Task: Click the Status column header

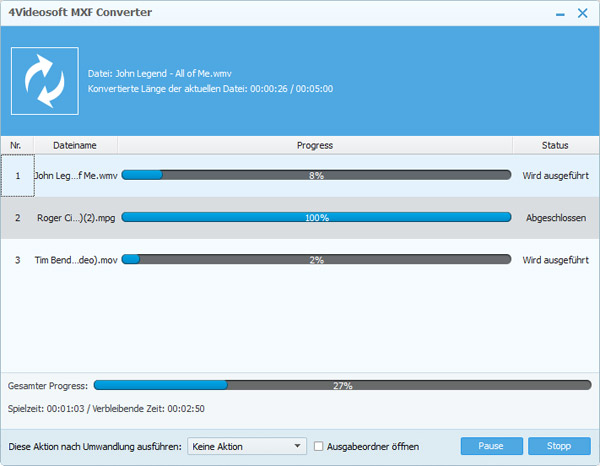Action: (x=555, y=145)
